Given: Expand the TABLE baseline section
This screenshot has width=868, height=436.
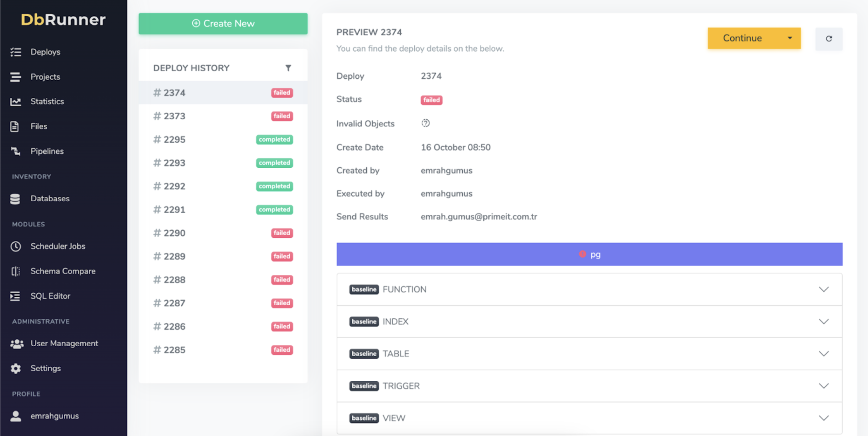Looking at the screenshot, I should point(823,354).
